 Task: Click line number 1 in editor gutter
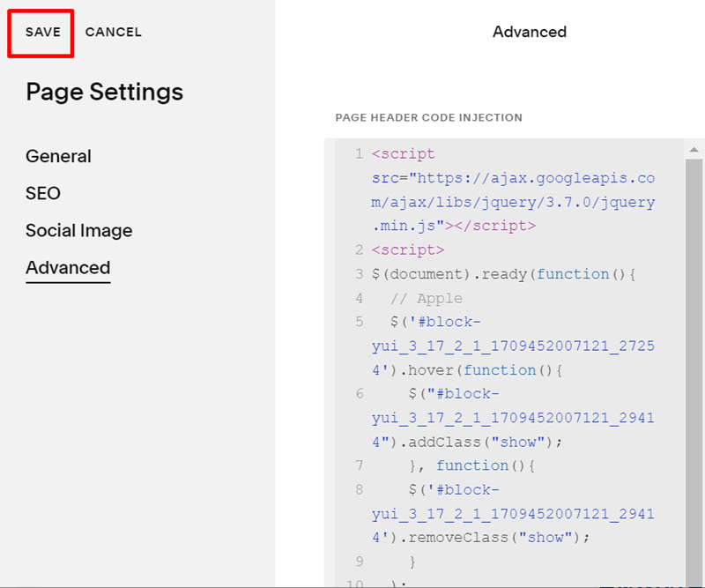pos(359,154)
